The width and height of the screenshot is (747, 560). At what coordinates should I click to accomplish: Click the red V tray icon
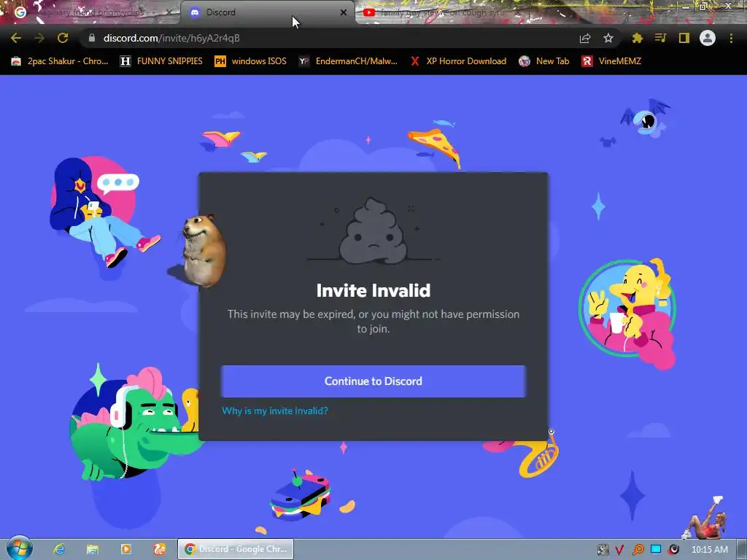click(x=619, y=550)
